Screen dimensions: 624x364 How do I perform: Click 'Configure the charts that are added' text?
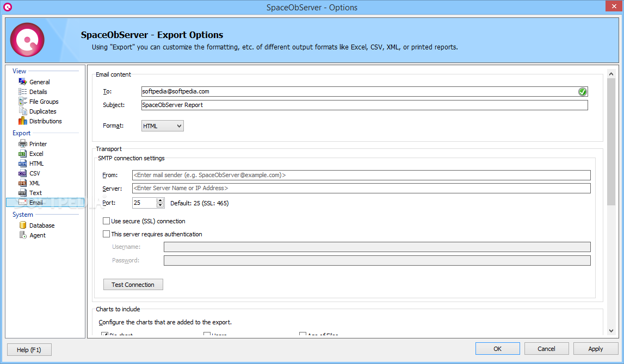(165, 322)
